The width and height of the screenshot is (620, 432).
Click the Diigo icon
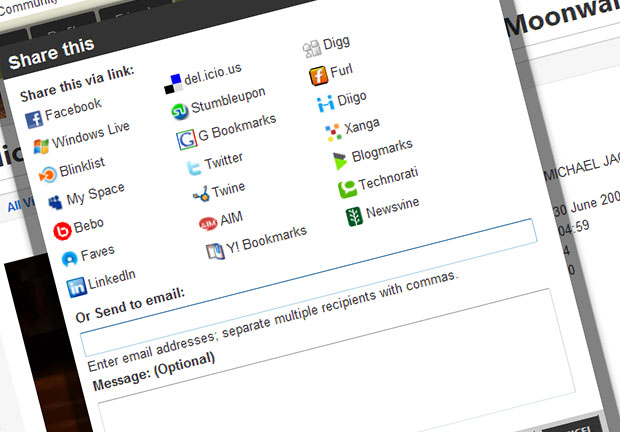point(325,104)
